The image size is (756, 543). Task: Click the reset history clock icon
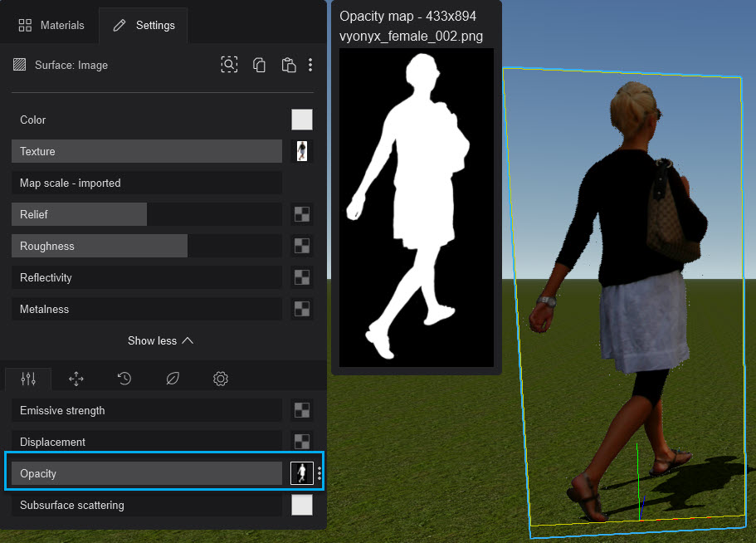tap(124, 379)
